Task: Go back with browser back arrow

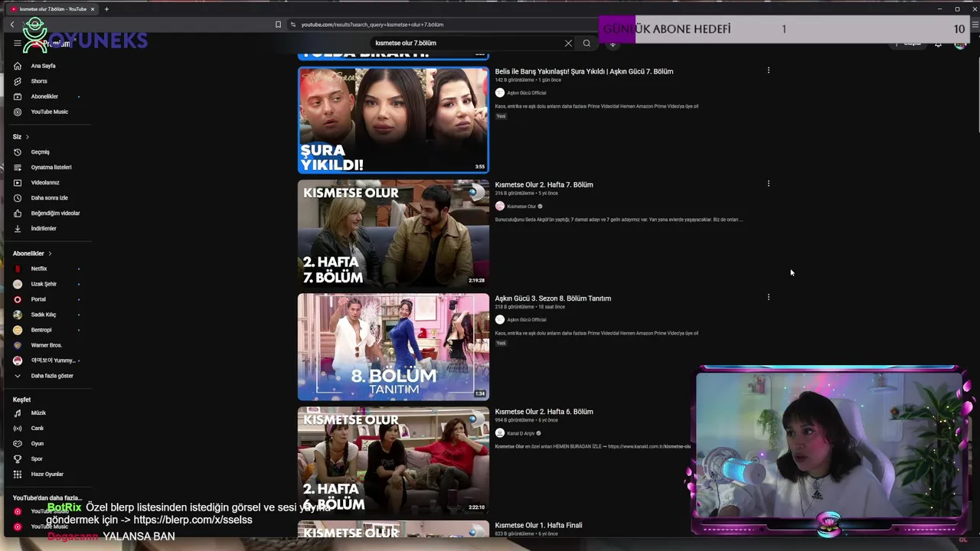Action: (x=12, y=24)
